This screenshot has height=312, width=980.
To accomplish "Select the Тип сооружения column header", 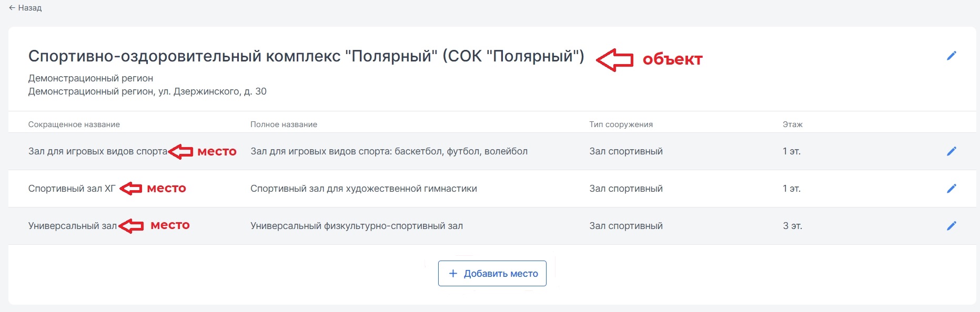I will click(621, 124).
